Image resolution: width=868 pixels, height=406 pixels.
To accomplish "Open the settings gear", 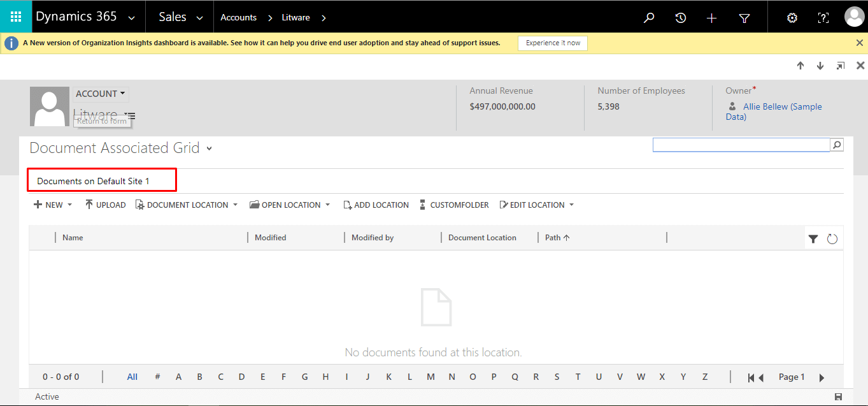I will pos(792,18).
